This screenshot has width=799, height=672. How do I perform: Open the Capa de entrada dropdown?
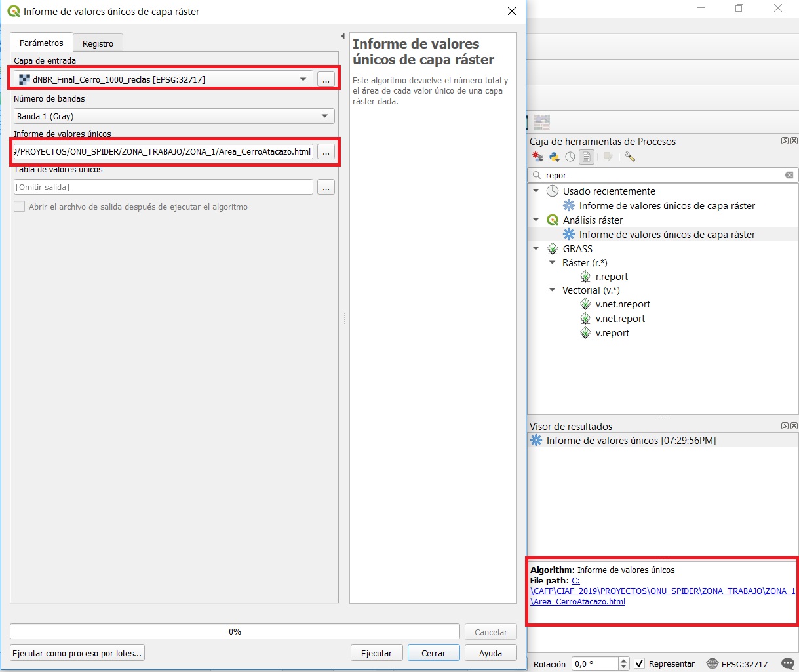tap(303, 79)
